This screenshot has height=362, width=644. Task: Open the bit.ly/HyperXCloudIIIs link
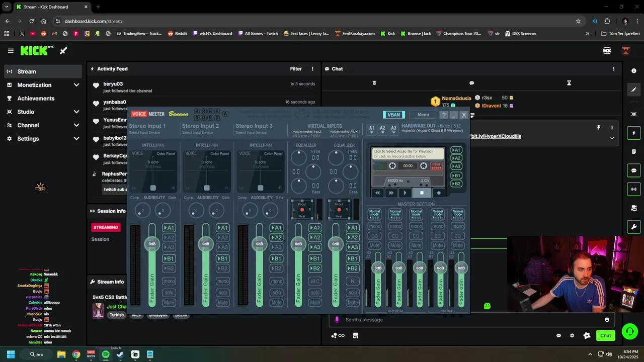[x=495, y=136]
